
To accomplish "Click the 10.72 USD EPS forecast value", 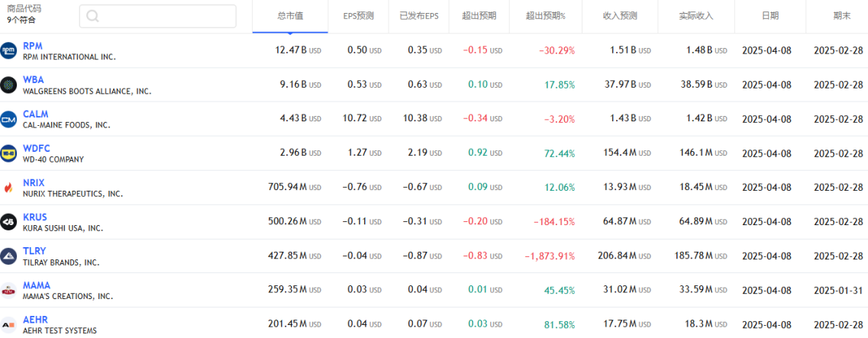I will (x=361, y=119).
